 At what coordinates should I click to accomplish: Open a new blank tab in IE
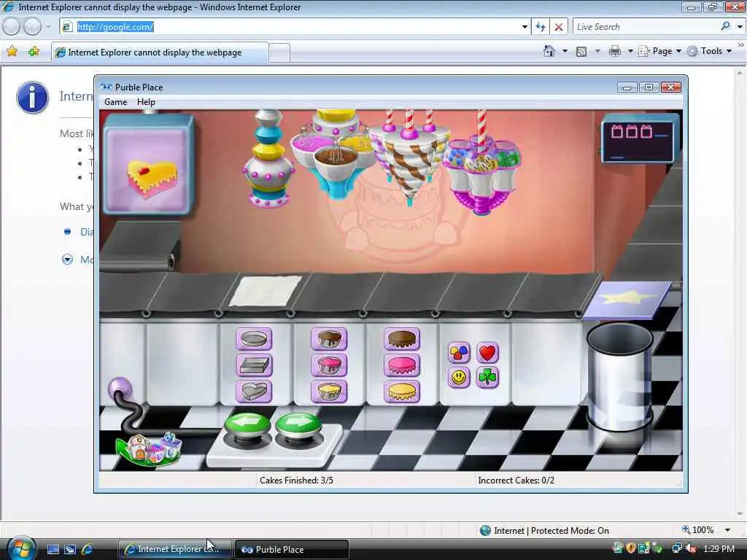279,52
